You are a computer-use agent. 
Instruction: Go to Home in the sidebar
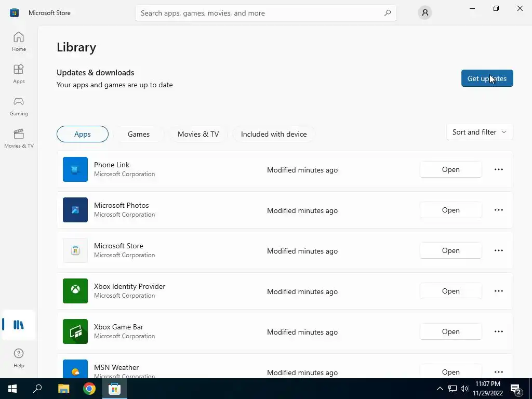[x=19, y=42]
